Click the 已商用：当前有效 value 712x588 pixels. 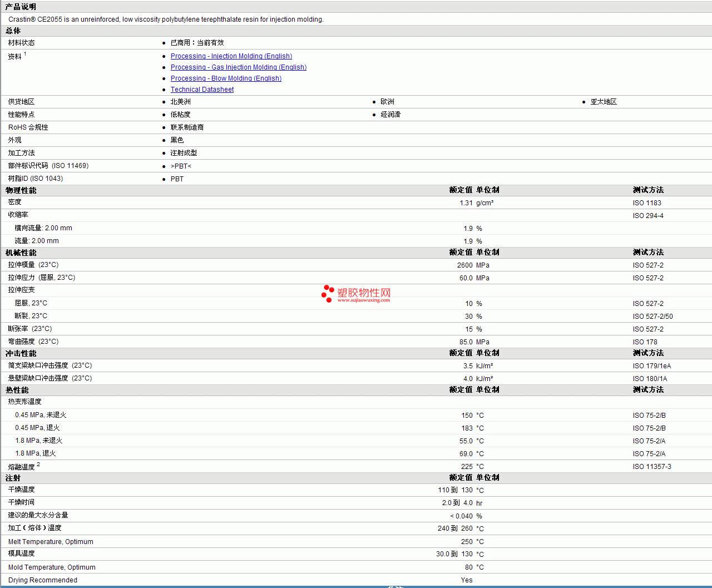coord(197,43)
